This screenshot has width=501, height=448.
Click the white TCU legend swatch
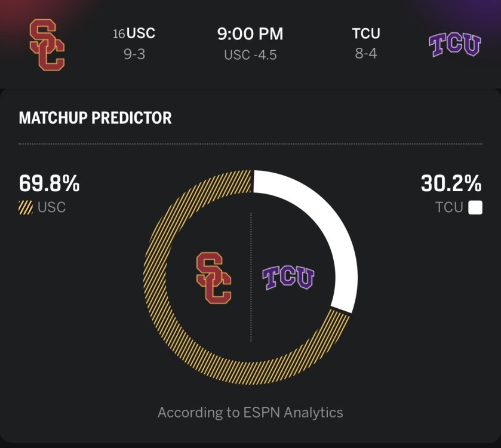pyautogui.click(x=475, y=208)
